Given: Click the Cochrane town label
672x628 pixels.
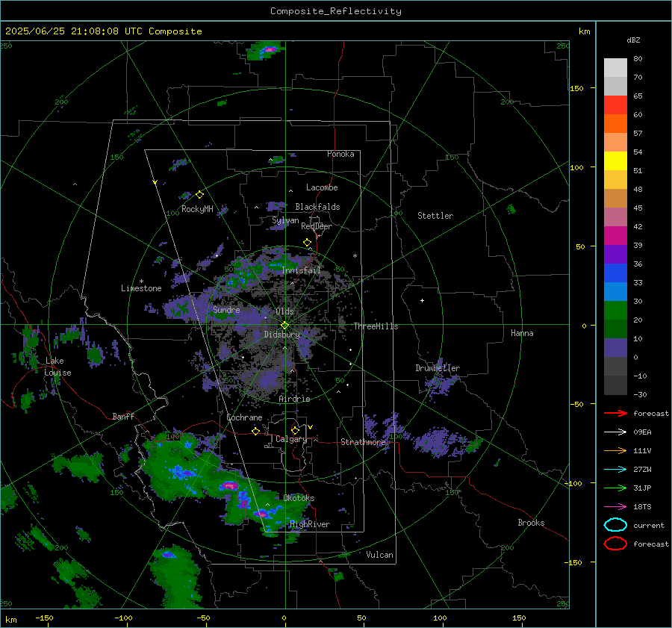Looking at the screenshot, I should click(x=244, y=417).
